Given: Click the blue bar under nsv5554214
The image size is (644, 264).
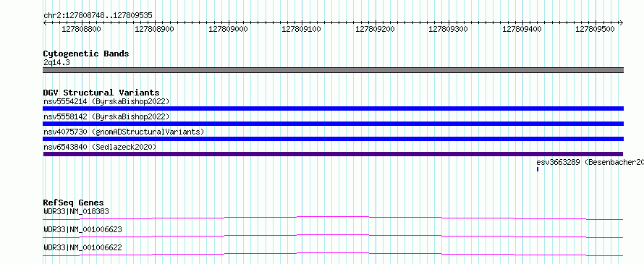Looking at the screenshot, I should click(333, 108).
